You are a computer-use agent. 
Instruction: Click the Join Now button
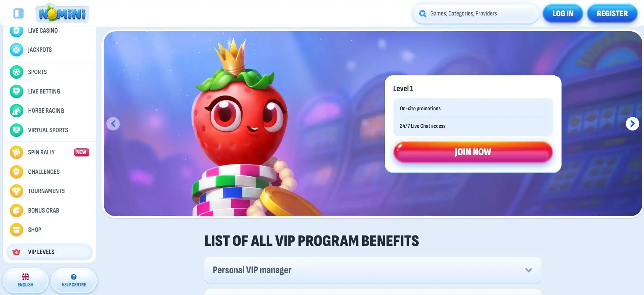473,152
